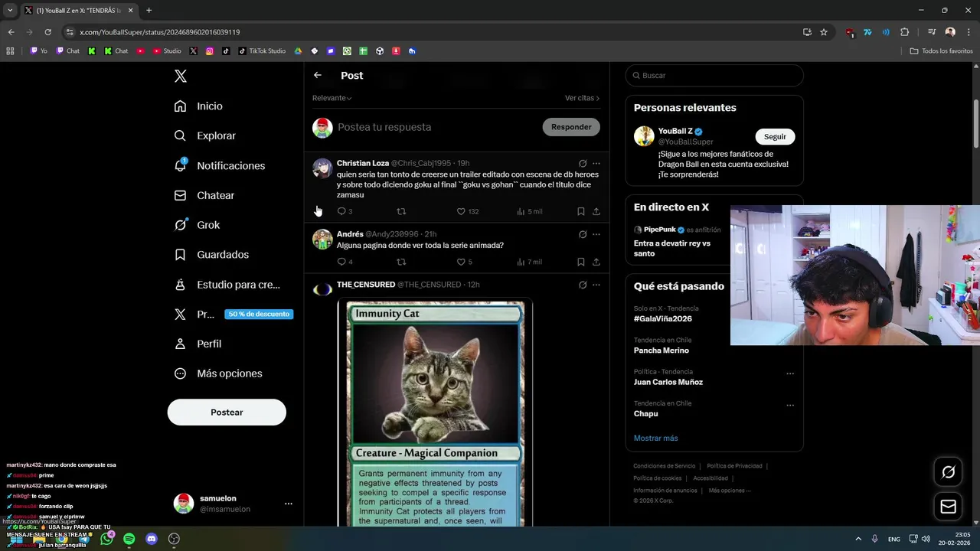Image resolution: width=980 pixels, height=551 pixels.
Task: Open Inicio home in sidebar
Action: [x=198, y=106]
